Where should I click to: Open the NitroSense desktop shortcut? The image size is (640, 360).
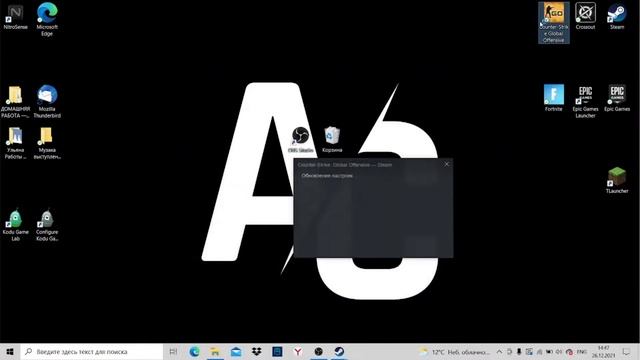tap(16, 18)
